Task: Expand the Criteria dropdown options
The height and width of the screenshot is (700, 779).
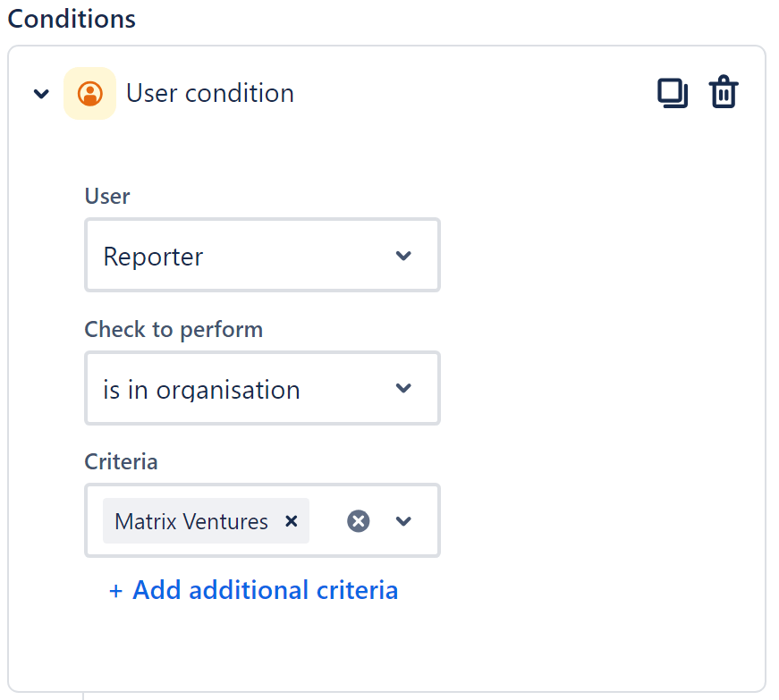Action: tap(403, 520)
